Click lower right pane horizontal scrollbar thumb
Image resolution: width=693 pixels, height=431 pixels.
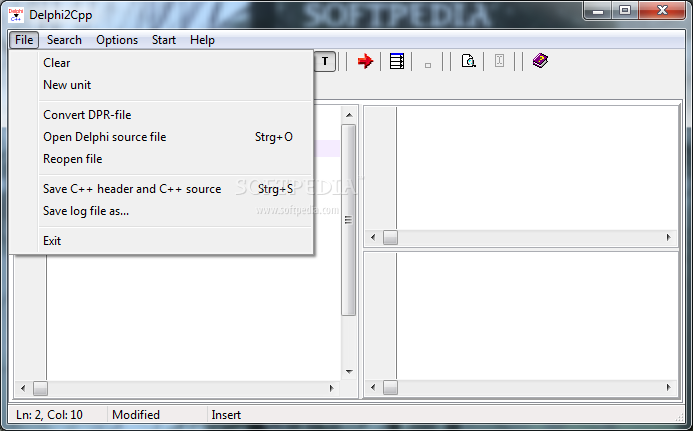(x=390, y=388)
